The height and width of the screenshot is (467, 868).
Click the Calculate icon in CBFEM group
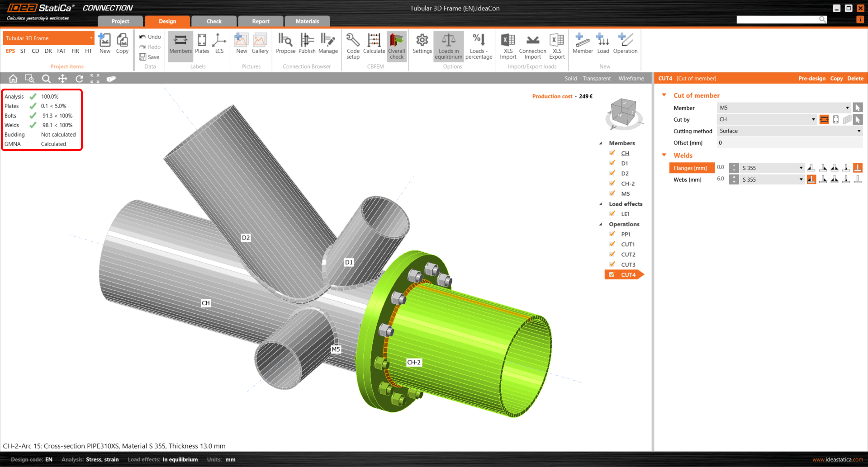[374, 44]
